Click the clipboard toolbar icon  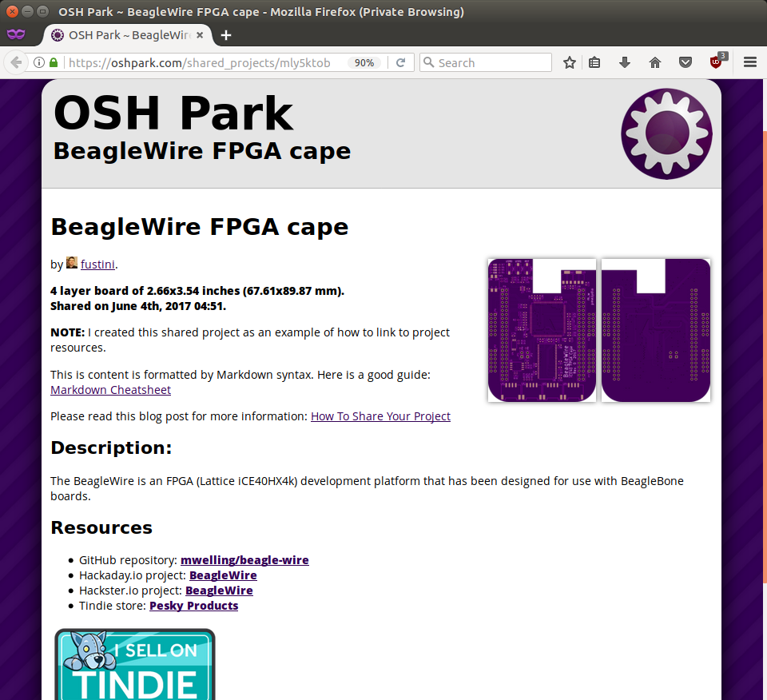pos(594,62)
